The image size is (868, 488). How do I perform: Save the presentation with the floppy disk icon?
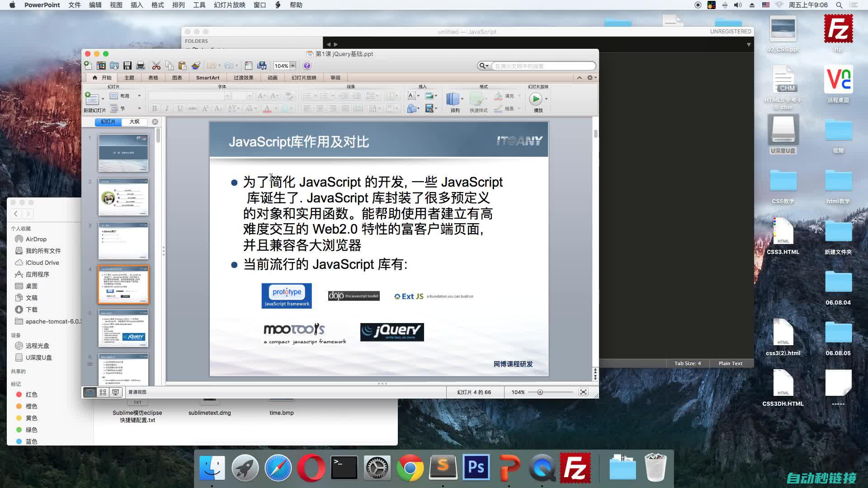(127, 66)
